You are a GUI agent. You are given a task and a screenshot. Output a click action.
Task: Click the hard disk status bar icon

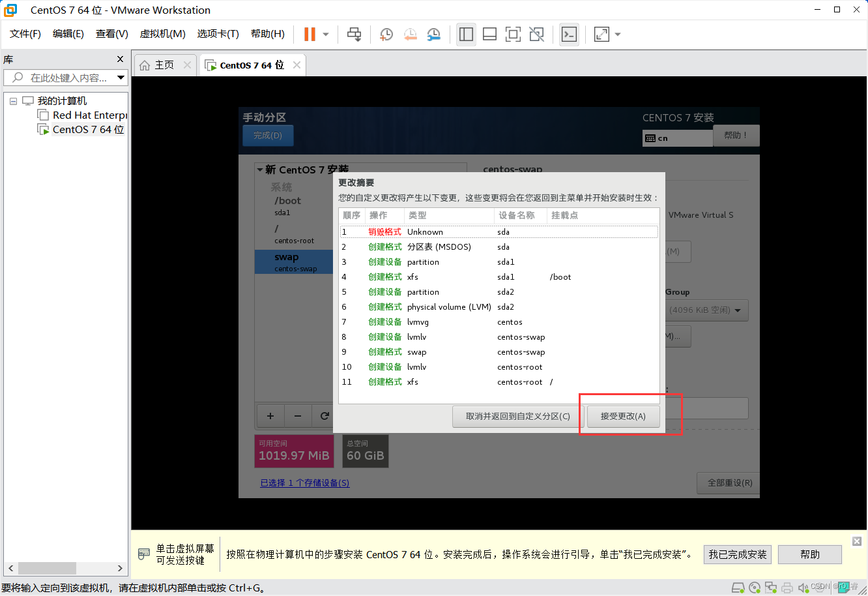tap(738, 588)
